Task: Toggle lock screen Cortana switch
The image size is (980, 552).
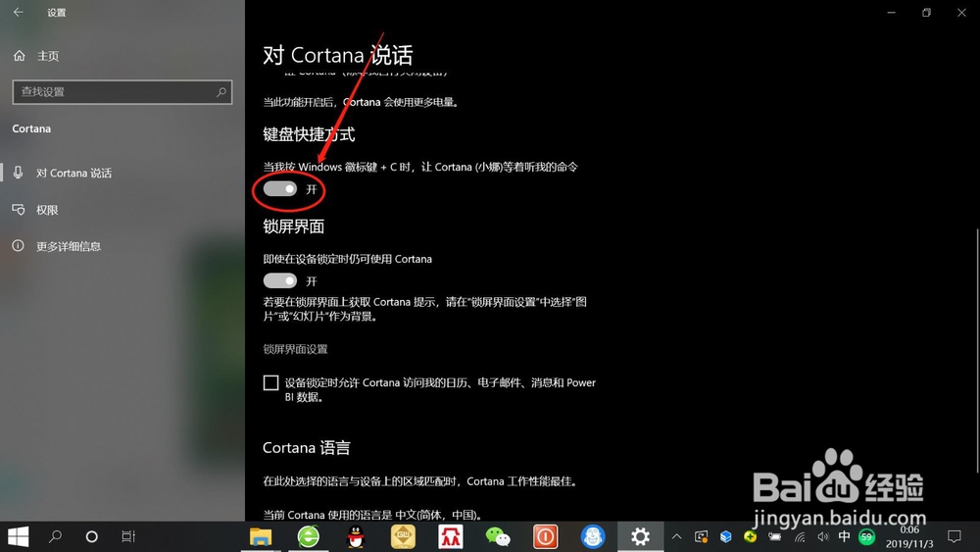Action: click(280, 280)
